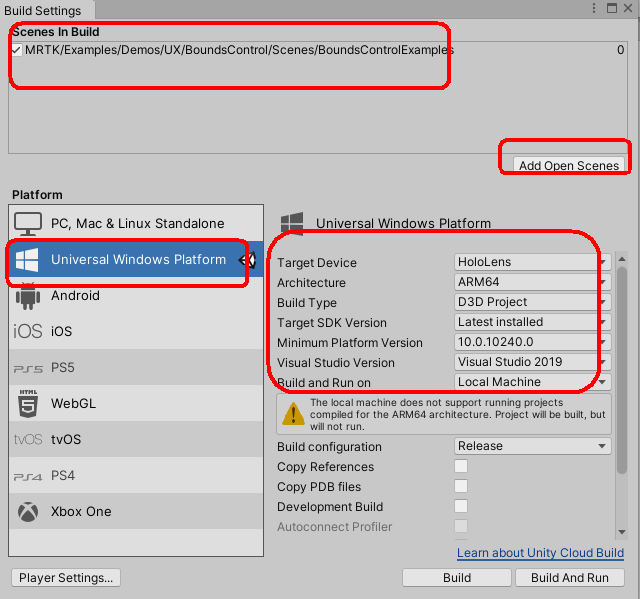Select Universal Windows Platform in the list

[136, 260]
